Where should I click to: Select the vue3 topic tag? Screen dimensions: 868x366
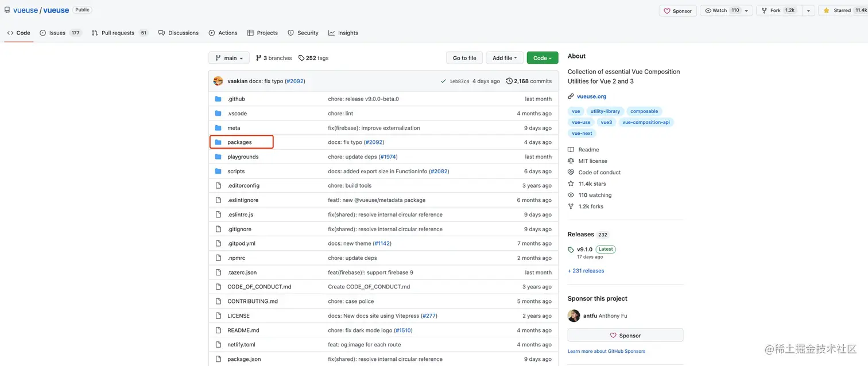click(606, 122)
